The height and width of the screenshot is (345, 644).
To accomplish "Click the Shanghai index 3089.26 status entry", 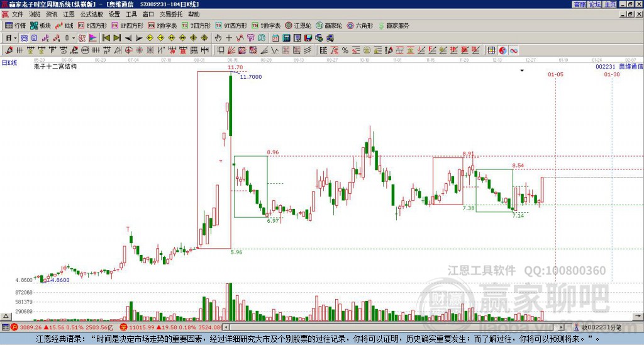I will 62,327.
